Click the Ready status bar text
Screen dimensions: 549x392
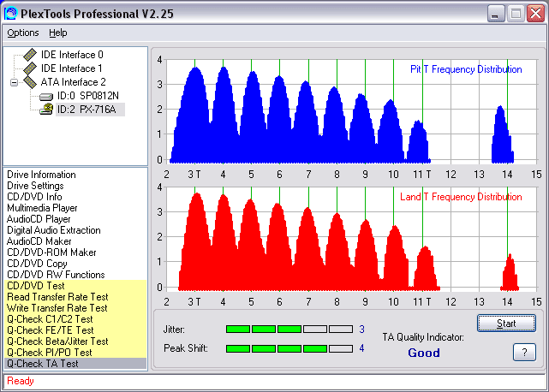[21, 381]
